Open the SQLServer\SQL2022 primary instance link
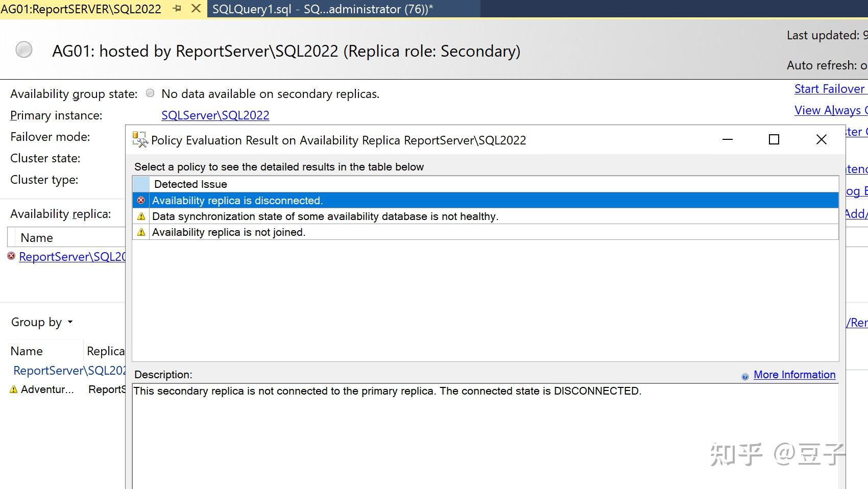868x489 pixels. click(x=215, y=115)
